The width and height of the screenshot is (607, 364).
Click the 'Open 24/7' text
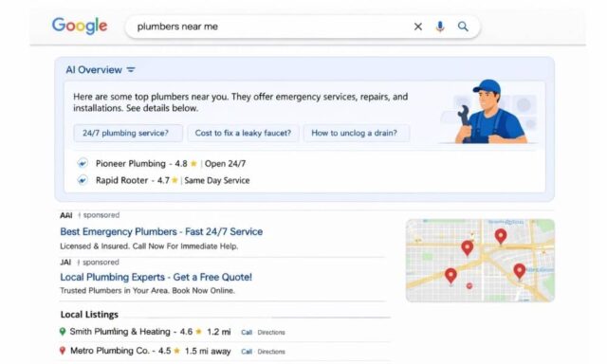pos(225,164)
